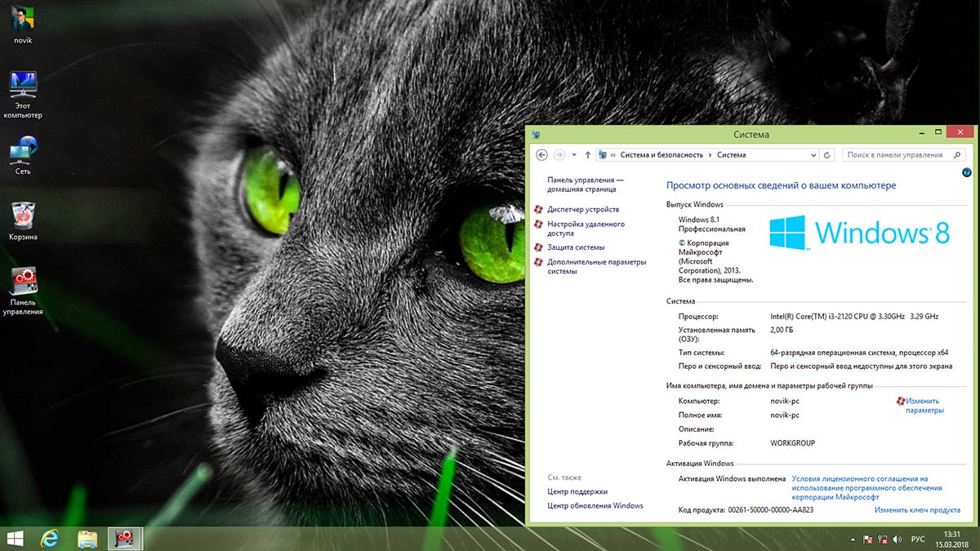Image resolution: width=980 pixels, height=551 pixels.
Task: Click the refresh button in address bar
Action: [827, 155]
